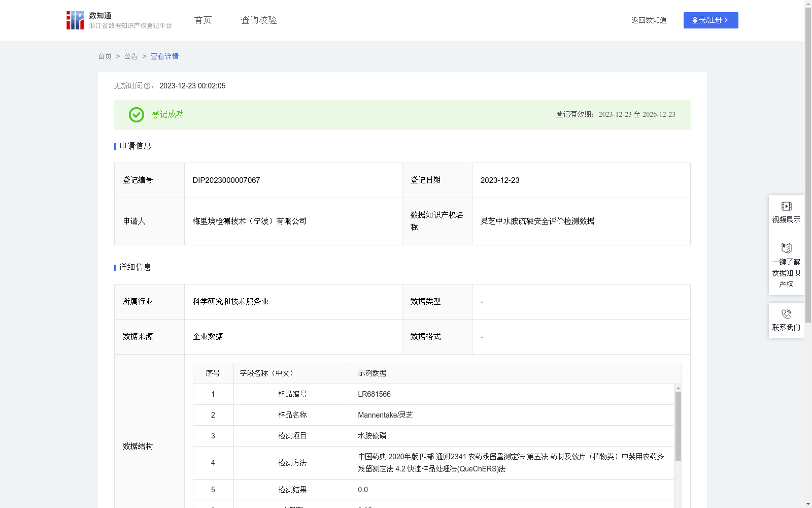Click 首页 breadcrumb link at top

105,56
